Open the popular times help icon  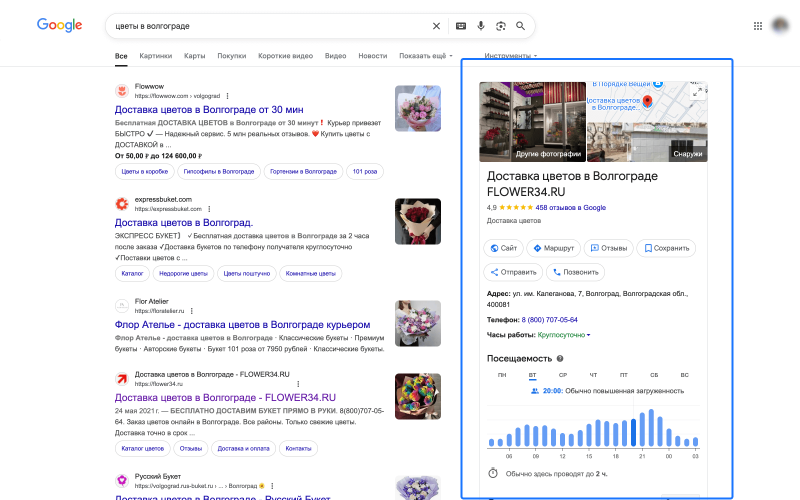[x=560, y=358]
